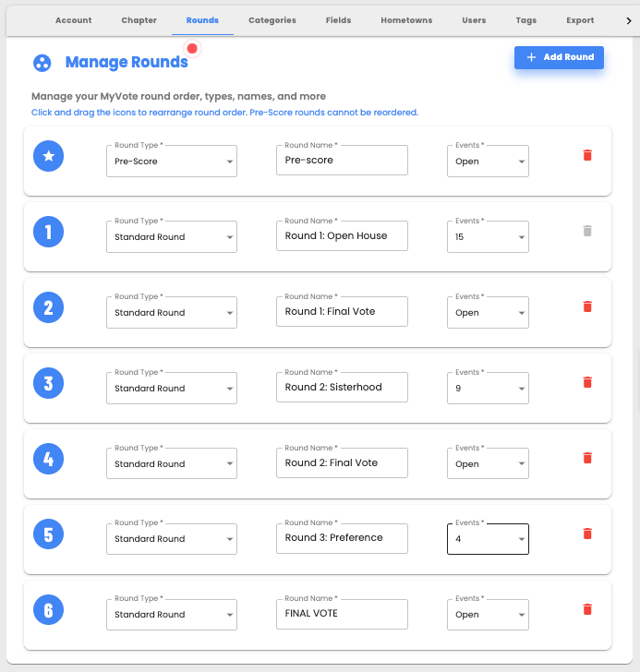Open Events dropdown showing 15

point(488,236)
